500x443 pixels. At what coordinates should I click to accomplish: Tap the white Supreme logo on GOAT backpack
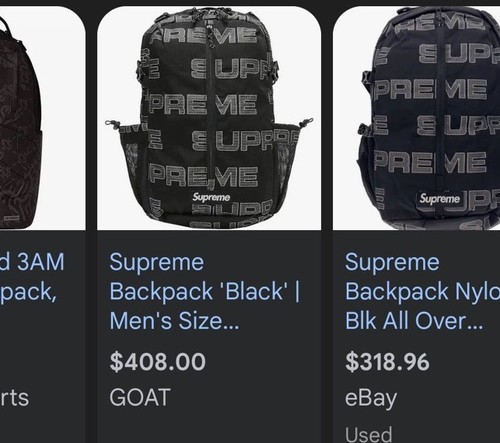(211, 197)
